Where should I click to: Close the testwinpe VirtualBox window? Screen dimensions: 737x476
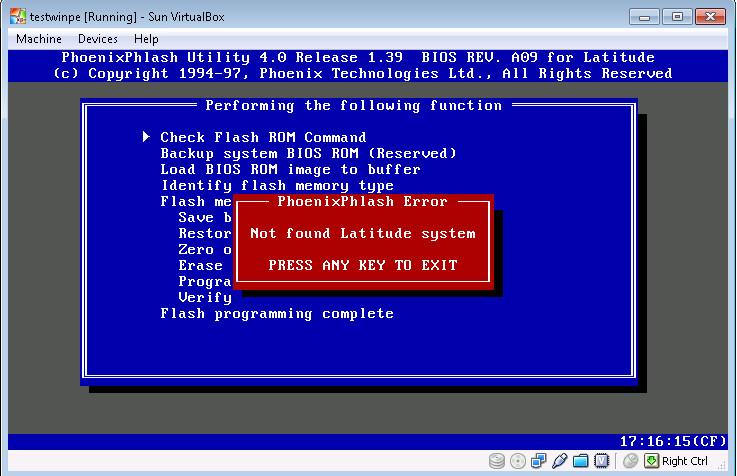tap(711, 17)
